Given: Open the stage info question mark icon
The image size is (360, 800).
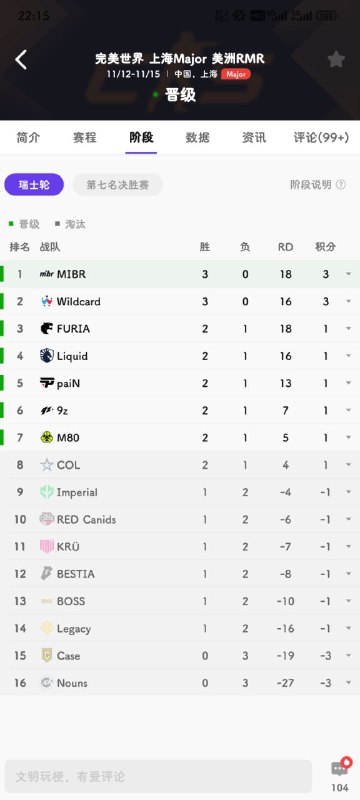Looking at the screenshot, I should coord(341,185).
